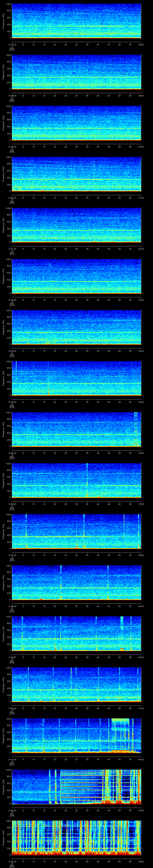The image size is (153, 868).
Task: Click the 1000 Hz tick of the 9:34:00 panel
Action: 8,361
